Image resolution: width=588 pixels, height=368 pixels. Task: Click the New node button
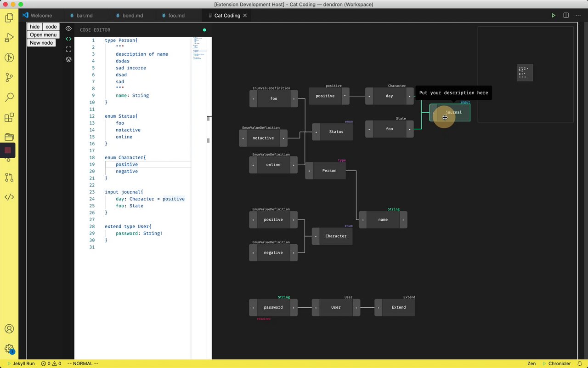pyautogui.click(x=41, y=43)
